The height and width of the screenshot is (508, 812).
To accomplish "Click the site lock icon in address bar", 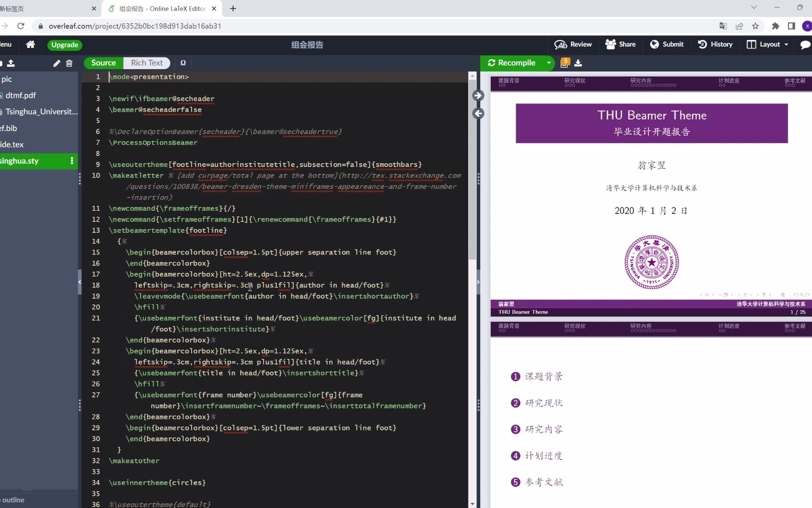I will click(41, 26).
